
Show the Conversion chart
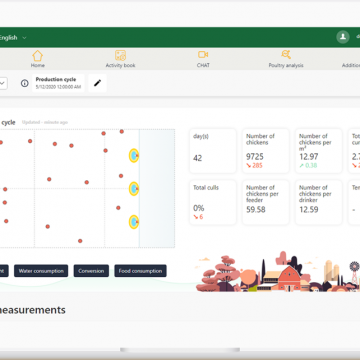pyautogui.click(x=91, y=271)
